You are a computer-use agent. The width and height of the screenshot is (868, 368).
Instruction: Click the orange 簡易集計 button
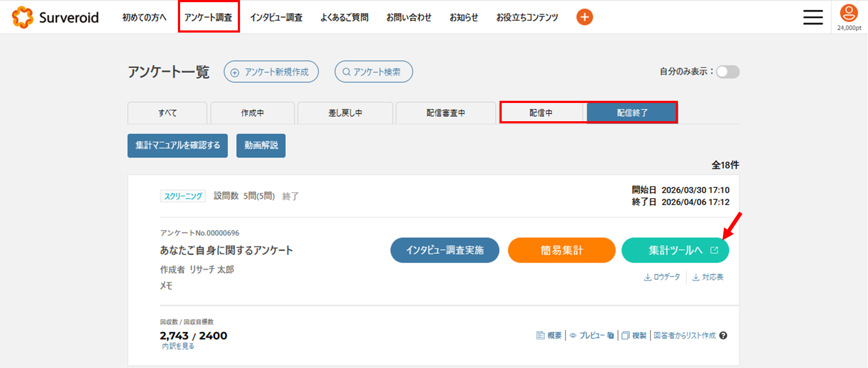562,250
